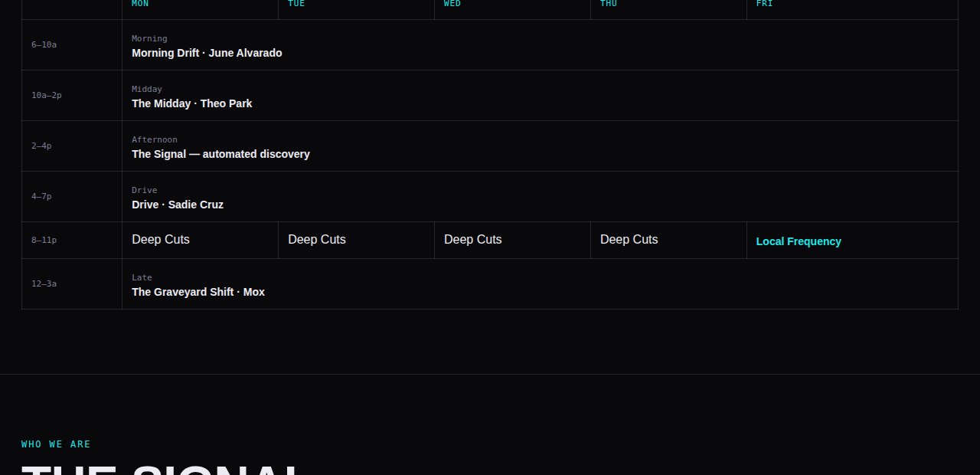
Task: Click the 4–7p time slot label
Action: (x=41, y=196)
